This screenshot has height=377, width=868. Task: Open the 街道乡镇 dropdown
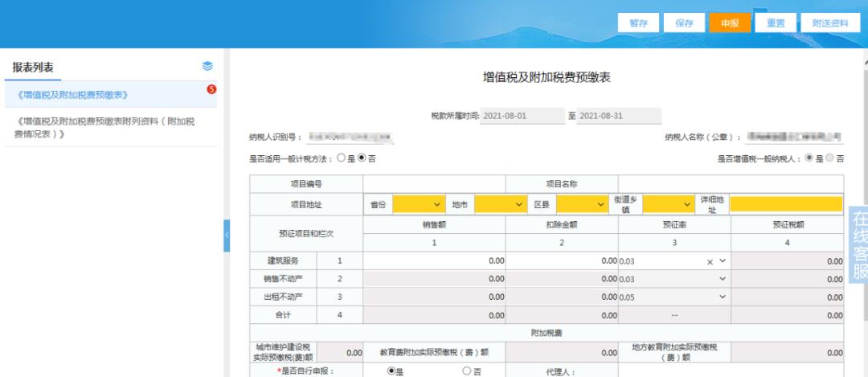[x=666, y=205]
